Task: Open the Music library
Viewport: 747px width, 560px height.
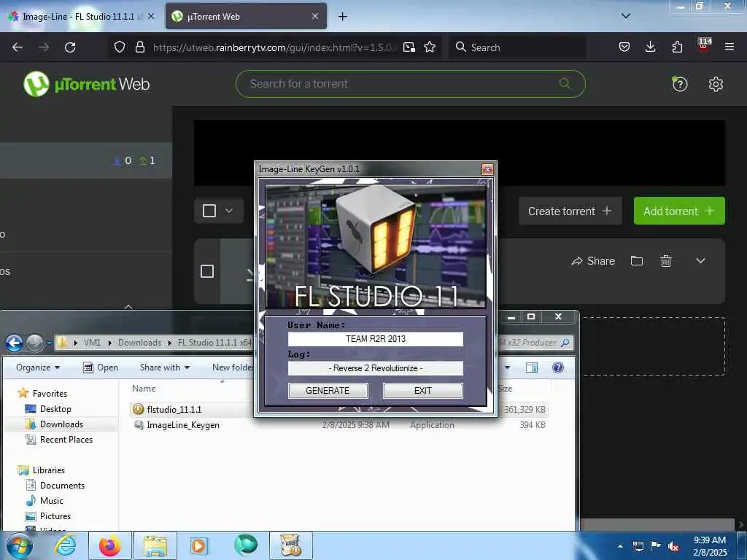Action: [x=52, y=500]
